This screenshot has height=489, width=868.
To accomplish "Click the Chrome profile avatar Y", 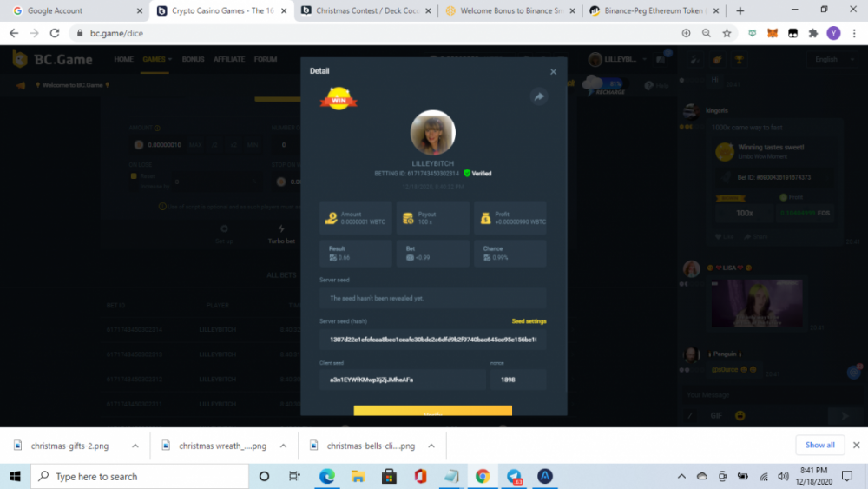I will coord(833,33).
